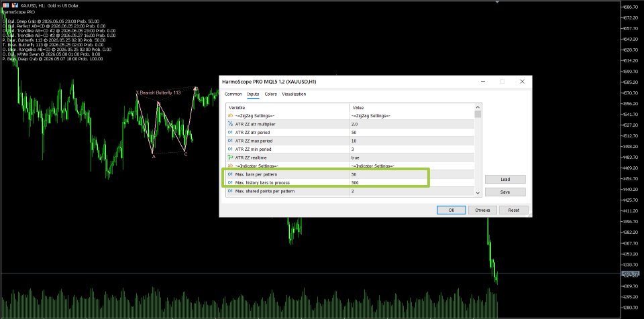Screen dimensions: 644x319
Task: Click the integer icon of ATR ZZ atr period
Action: tap(230, 133)
